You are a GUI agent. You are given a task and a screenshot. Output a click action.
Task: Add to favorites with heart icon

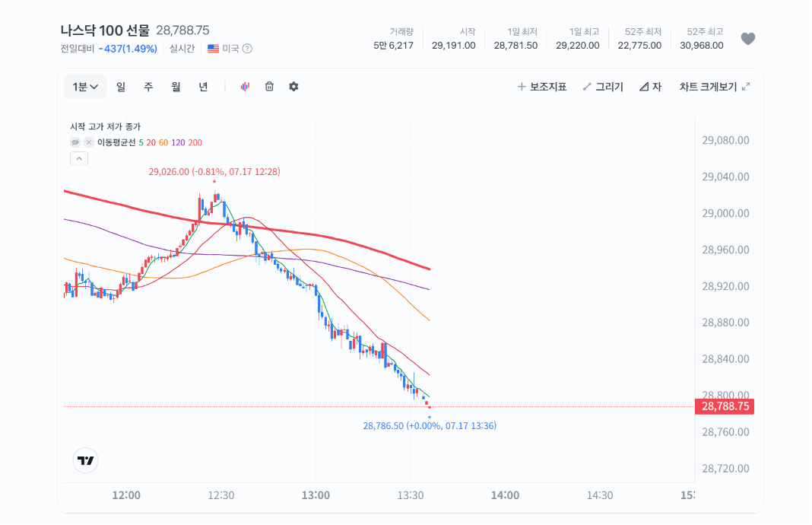748,39
